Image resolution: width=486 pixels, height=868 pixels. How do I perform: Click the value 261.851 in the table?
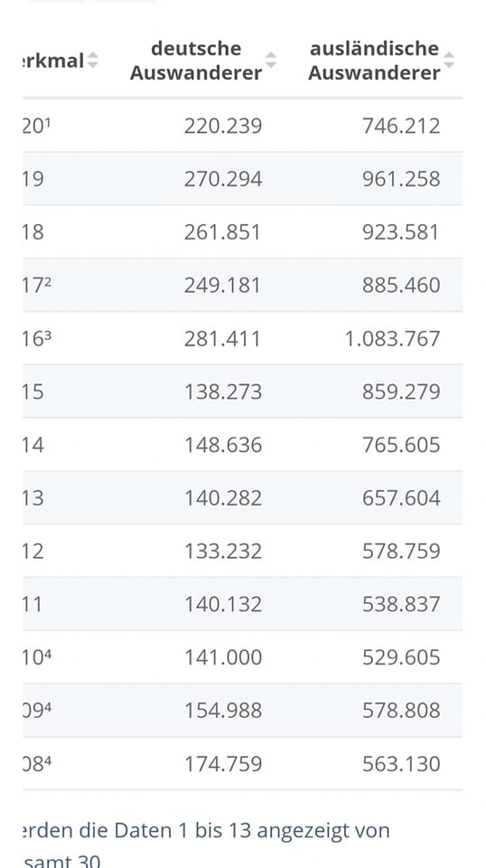point(222,232)
